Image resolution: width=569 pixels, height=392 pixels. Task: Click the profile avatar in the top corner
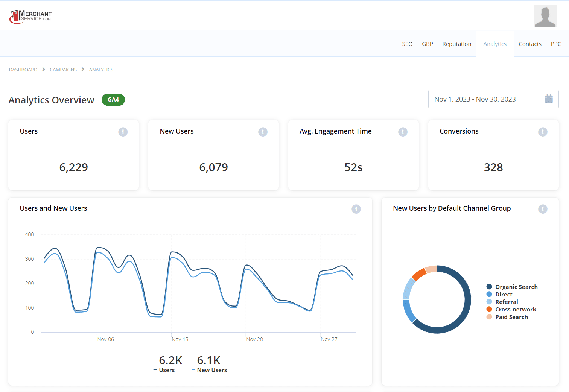545,15
